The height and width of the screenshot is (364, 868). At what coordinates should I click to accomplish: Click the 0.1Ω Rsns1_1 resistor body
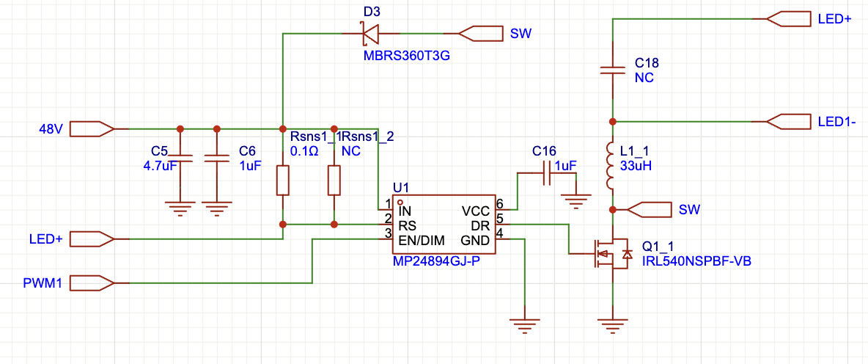coord(283,181)
